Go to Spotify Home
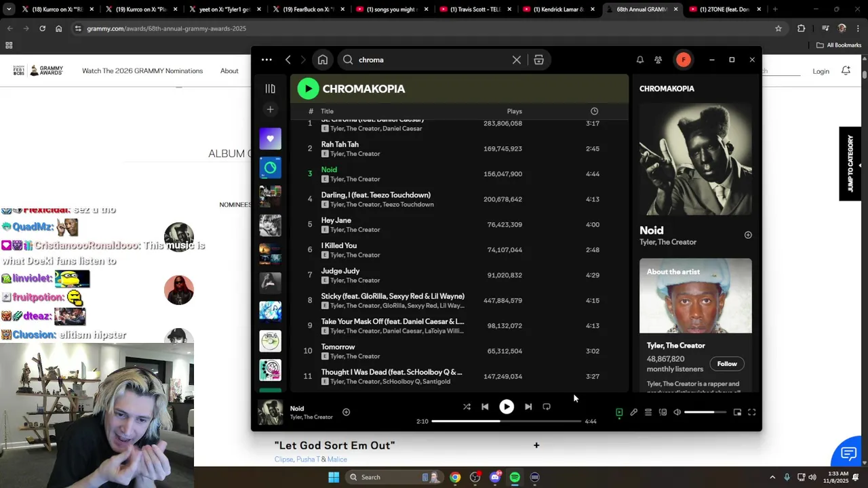This screenshot has width=868, height=488. tap(323, 60)
